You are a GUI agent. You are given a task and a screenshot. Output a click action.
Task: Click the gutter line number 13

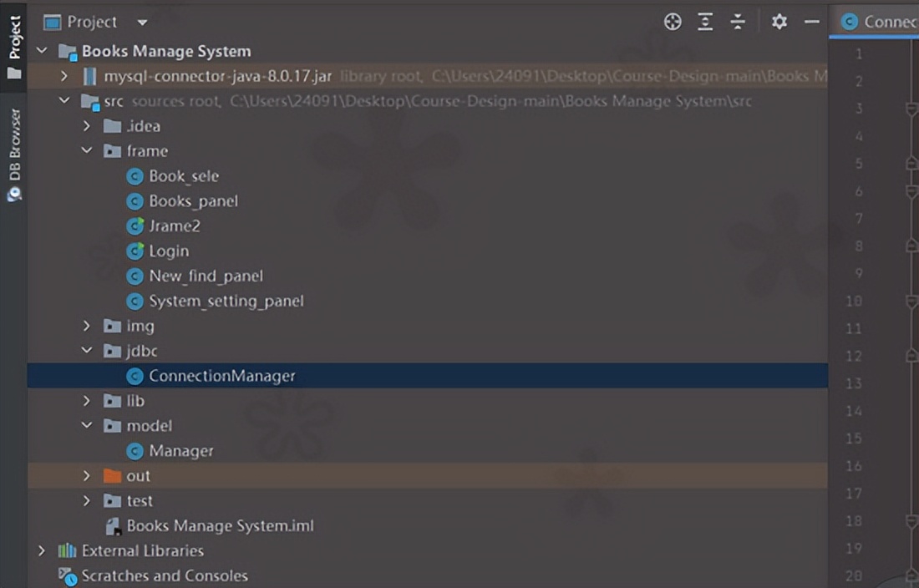coord(854,383)
